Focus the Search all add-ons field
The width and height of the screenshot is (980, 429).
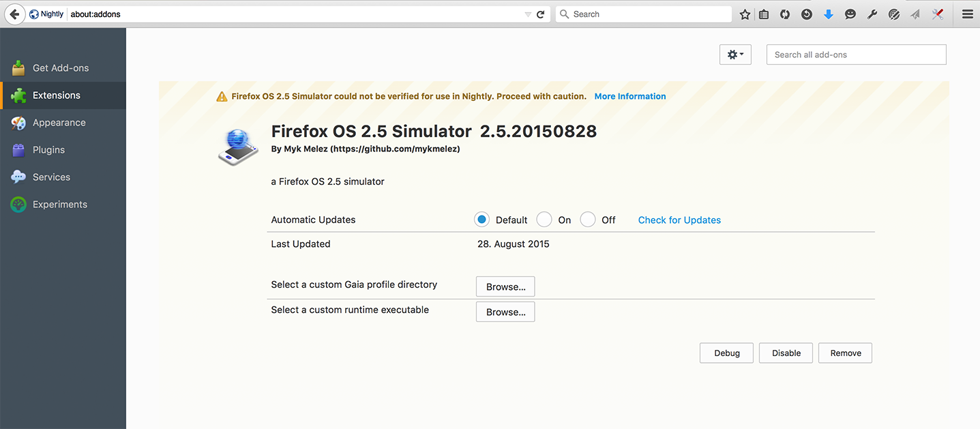coord(856,55)
